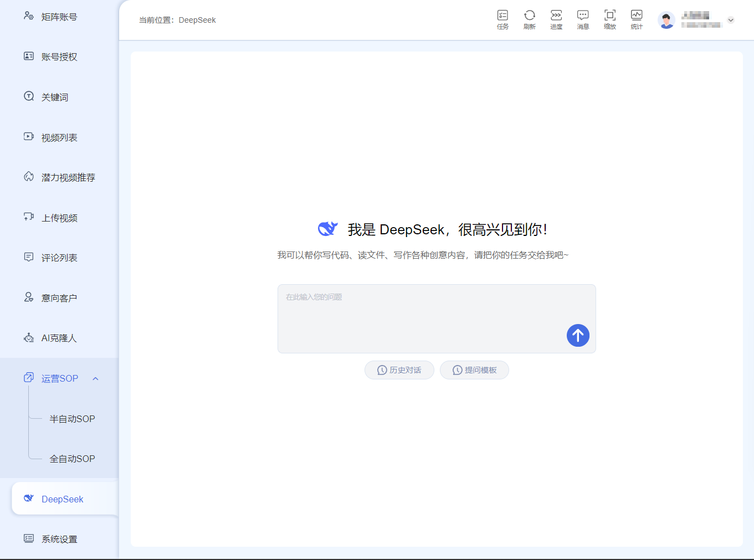
Task: Open the 统计 statistics icon
Action: coord(637,19)
